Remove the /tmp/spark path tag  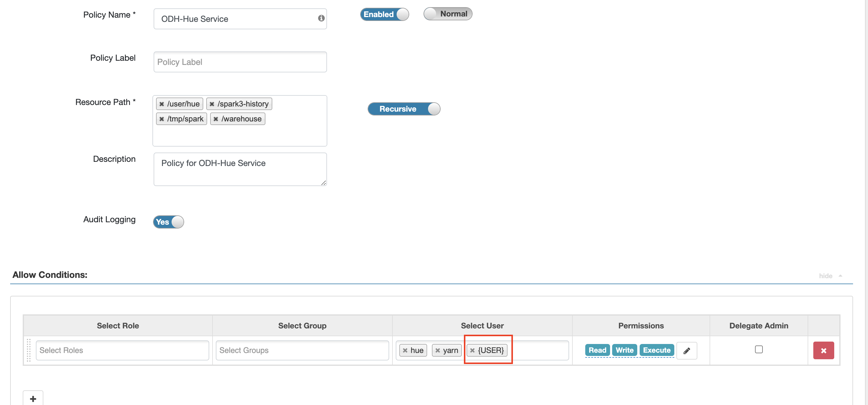pyautogui.click(x=162, y=119)
